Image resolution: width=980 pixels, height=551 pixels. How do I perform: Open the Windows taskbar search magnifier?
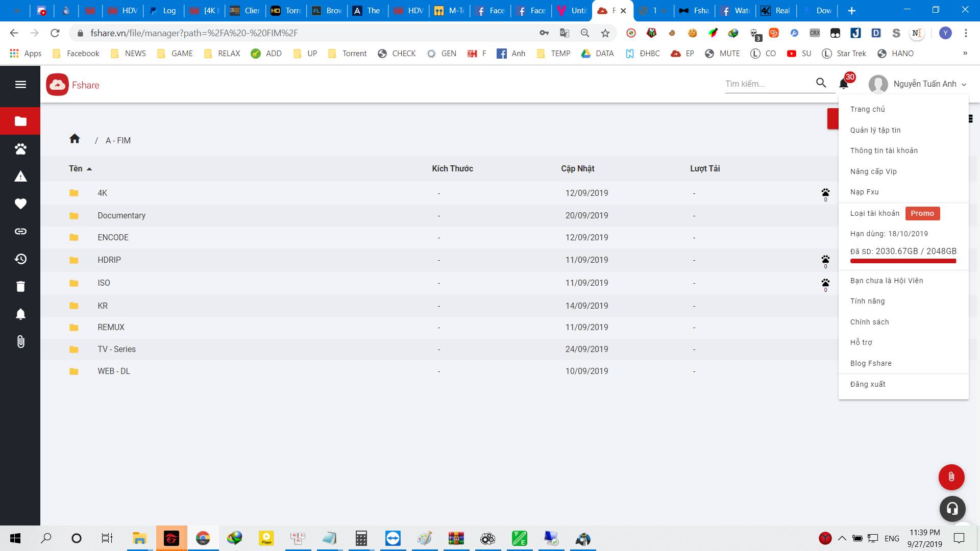(46, 538)
